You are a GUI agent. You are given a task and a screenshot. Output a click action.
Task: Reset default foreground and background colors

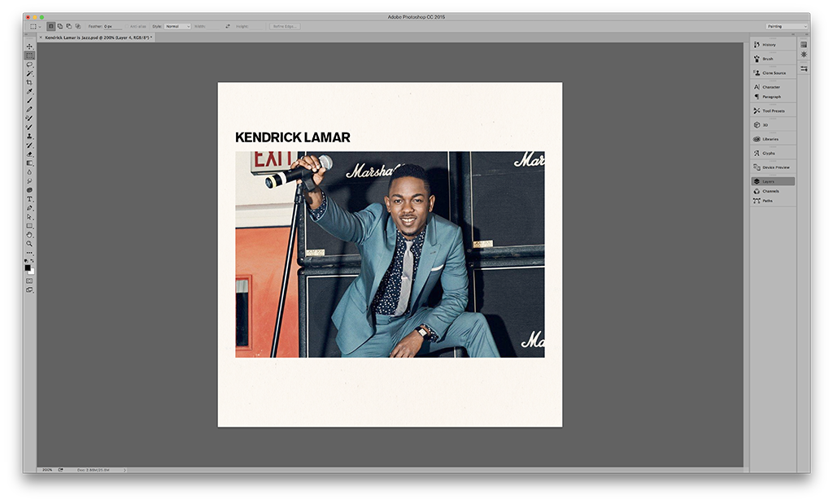(x=27, y=261)
